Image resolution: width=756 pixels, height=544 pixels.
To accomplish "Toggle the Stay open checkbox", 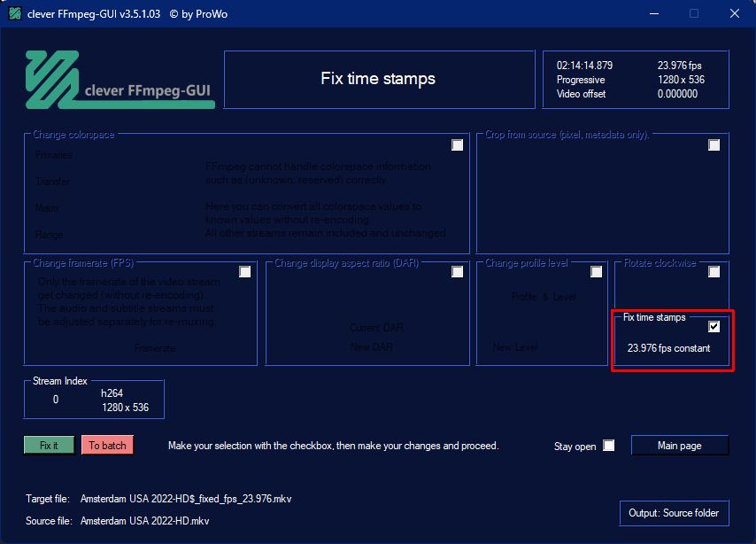I will [x=609, y=445].
